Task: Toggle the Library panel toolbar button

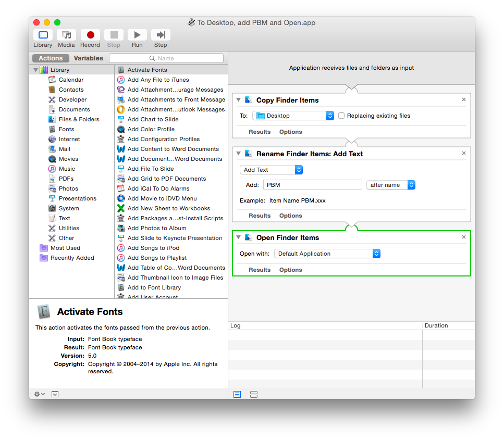Action: 43,35
